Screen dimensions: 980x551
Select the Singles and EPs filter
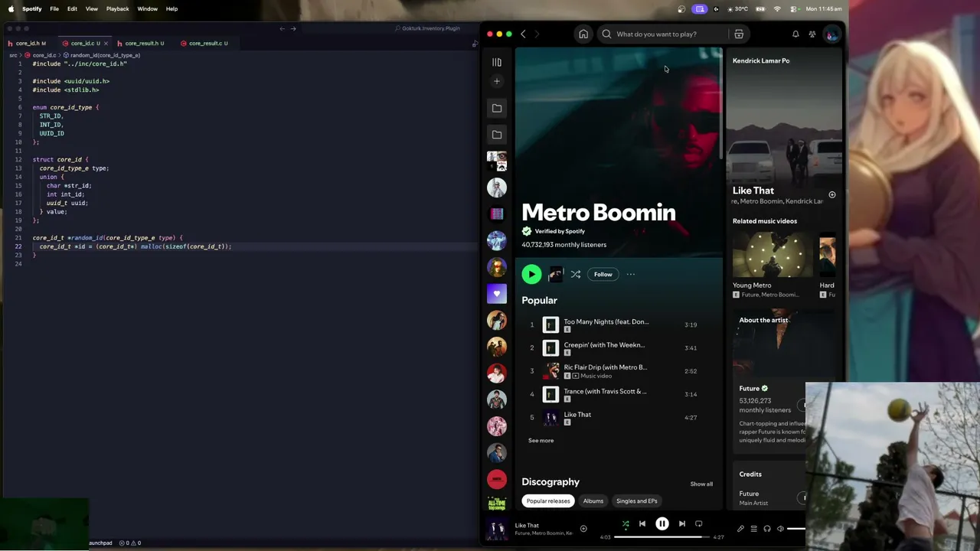click(x=637, y=501)
